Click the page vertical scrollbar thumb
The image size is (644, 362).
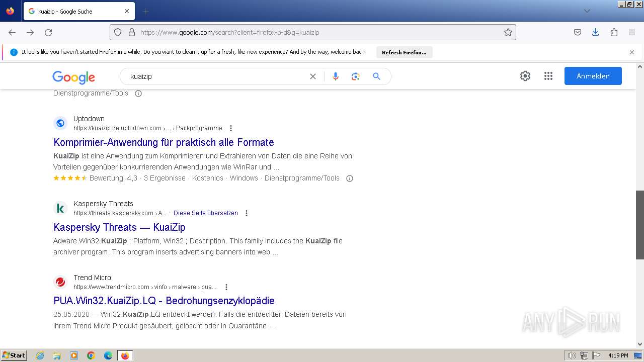coord(640,225)
